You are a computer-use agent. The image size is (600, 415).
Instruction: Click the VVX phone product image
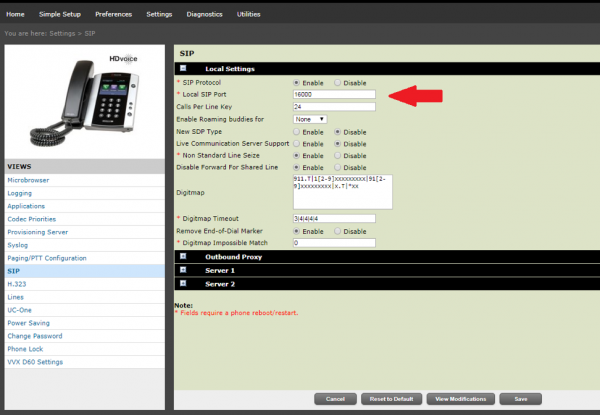84,101
